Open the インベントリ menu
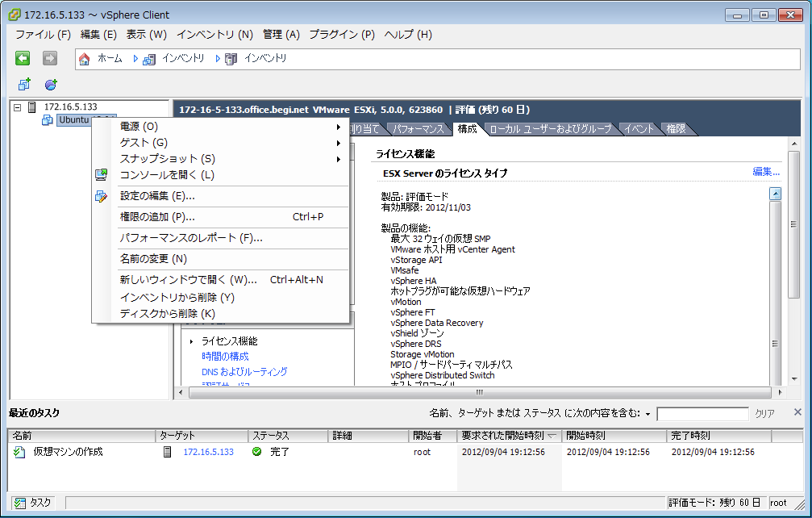 (214, 34)
